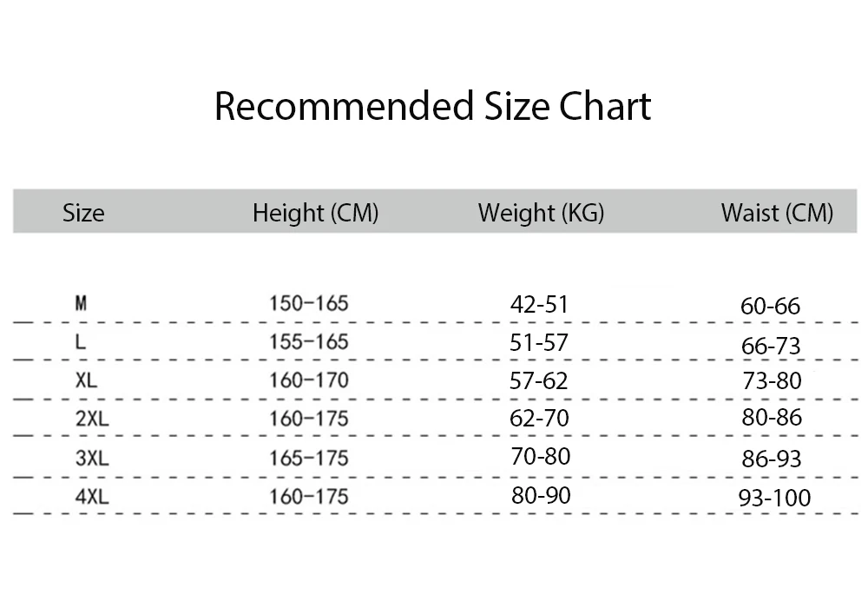This screenshot has height=608, width=868.
Task: Click the Height (CM) column header
Action: coord(315,213)
